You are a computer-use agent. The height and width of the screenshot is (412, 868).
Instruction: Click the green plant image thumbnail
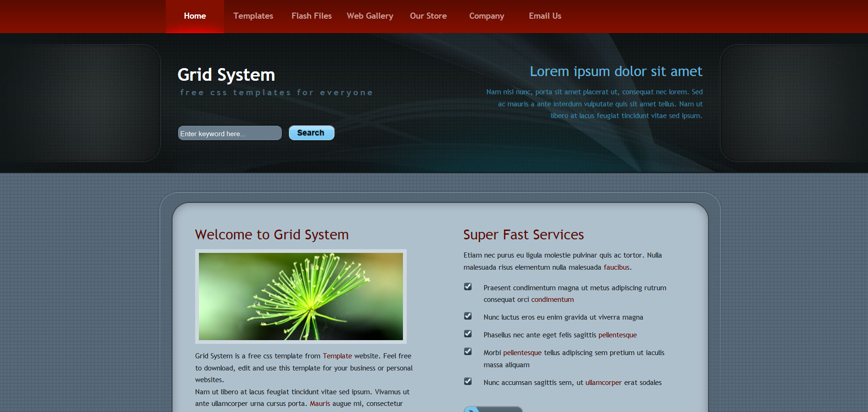[301, 296]
